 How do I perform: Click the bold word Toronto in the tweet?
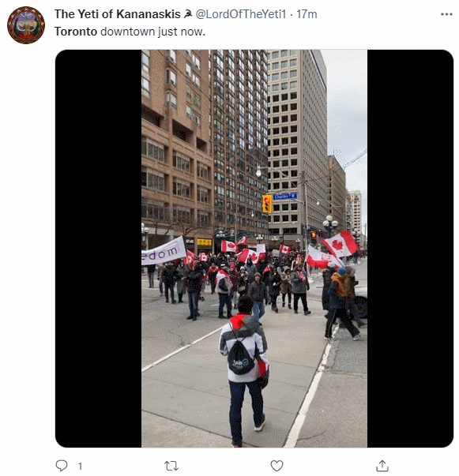(76, 32)
